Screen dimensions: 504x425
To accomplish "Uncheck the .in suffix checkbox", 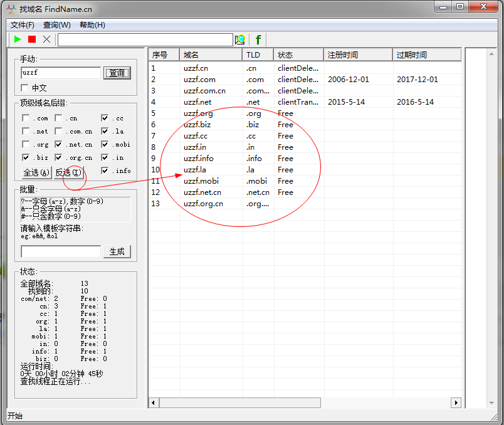I will coord(105,157).
